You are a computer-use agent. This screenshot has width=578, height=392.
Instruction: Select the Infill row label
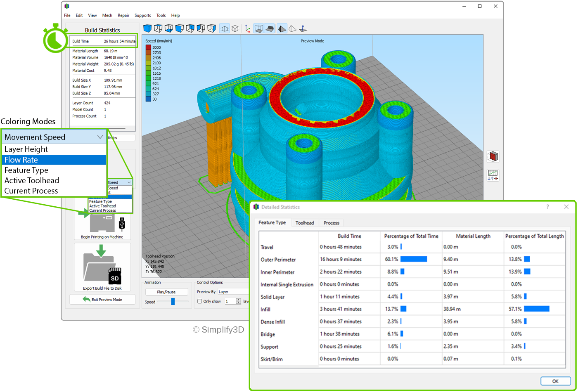tap(265, 309)
